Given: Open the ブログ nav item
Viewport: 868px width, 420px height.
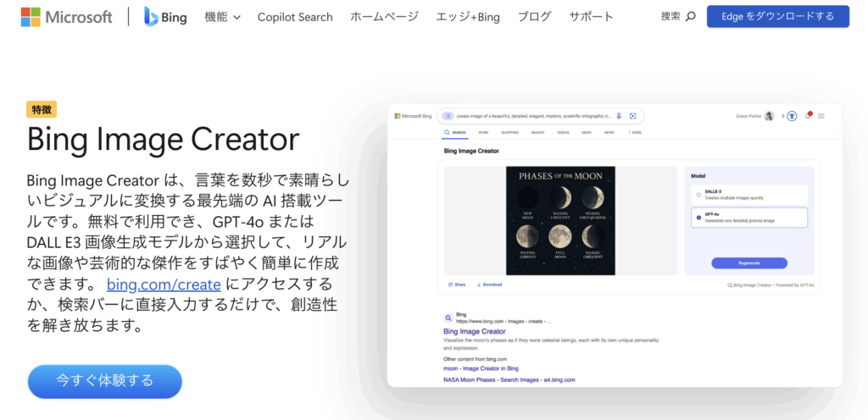Looking at the screenshot, I should (534, 17).
